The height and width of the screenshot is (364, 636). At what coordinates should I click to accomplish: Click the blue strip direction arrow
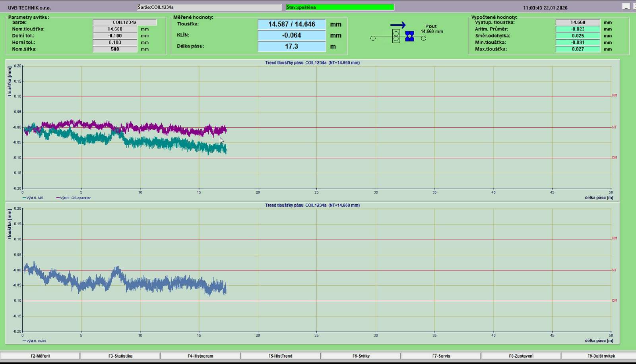coord(398,25)
